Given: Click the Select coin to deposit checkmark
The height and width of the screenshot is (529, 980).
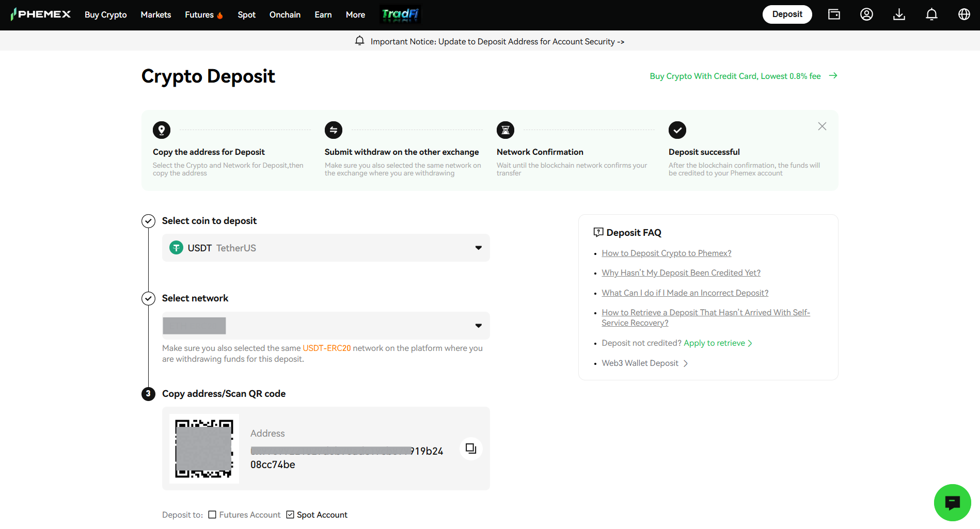Looking at the screenshot, I should pyautogui.click(x=148, y=221).
